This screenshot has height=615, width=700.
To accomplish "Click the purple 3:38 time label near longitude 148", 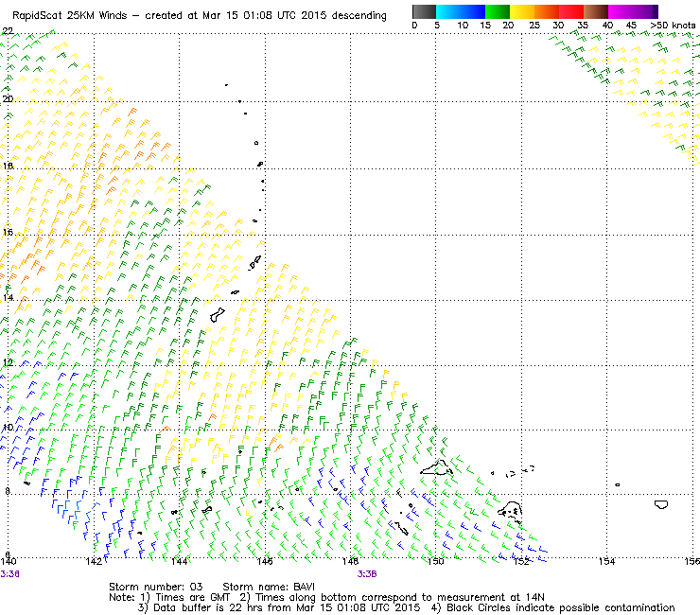I will pyautogui.click(x=367, y=574).
